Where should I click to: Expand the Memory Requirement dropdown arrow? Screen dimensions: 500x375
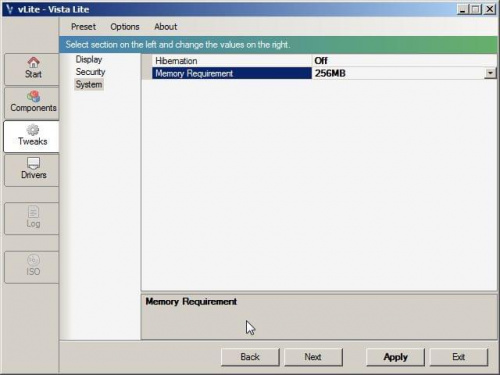[x=490, y=73]
